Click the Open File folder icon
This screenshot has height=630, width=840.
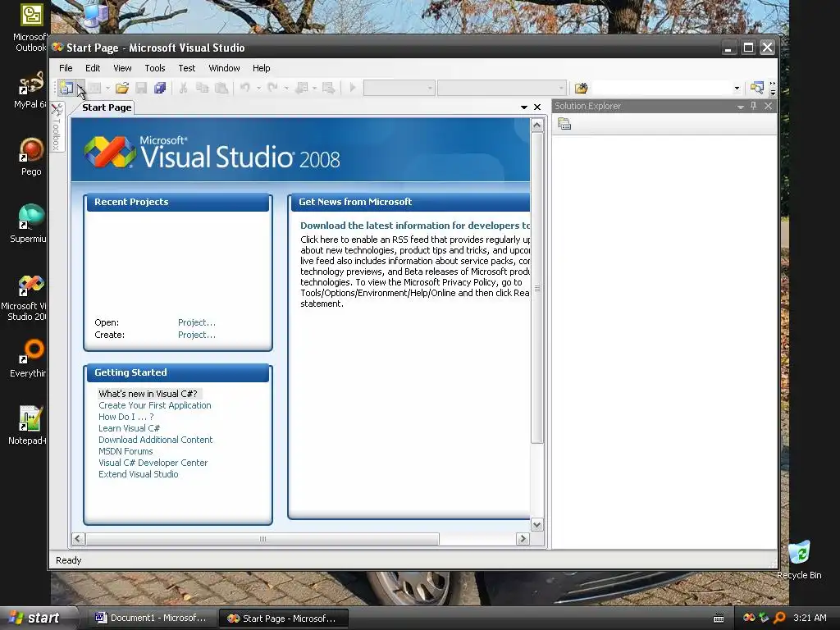pyautogui.click(x=122, y=87)
